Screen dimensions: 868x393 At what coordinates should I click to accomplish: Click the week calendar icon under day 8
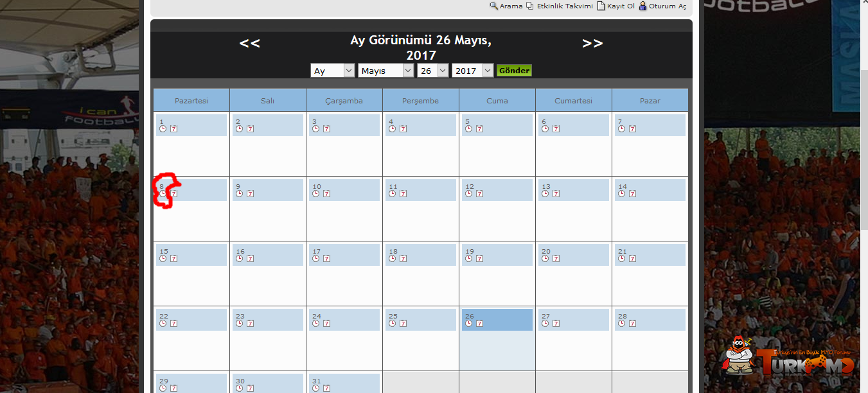pyautogui.click(x=174, y=193)
